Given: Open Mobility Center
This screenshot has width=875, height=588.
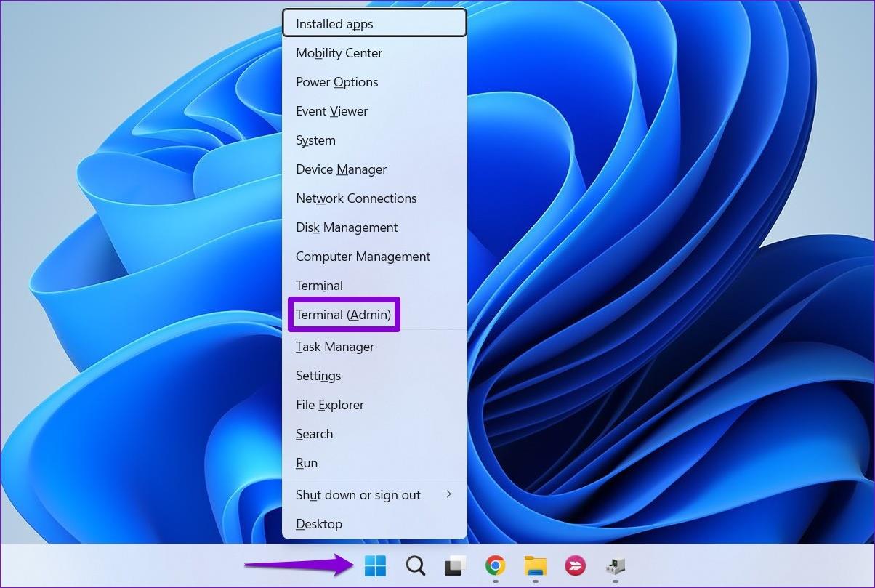Looking at the screenshot, I should pos(339,52).
